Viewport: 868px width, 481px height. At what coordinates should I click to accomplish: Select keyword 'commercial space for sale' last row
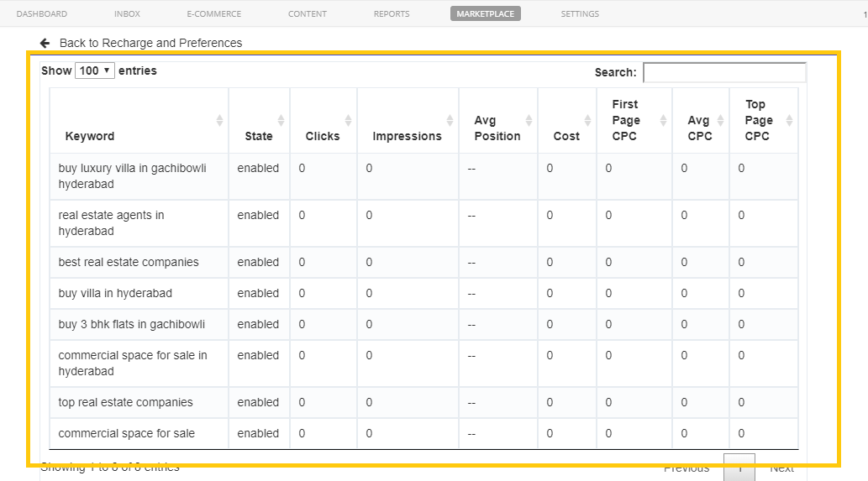[x=127, y=433]
